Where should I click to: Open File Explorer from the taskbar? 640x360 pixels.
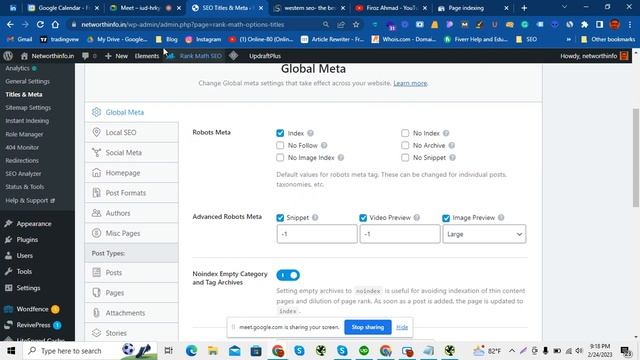[213, 351]
